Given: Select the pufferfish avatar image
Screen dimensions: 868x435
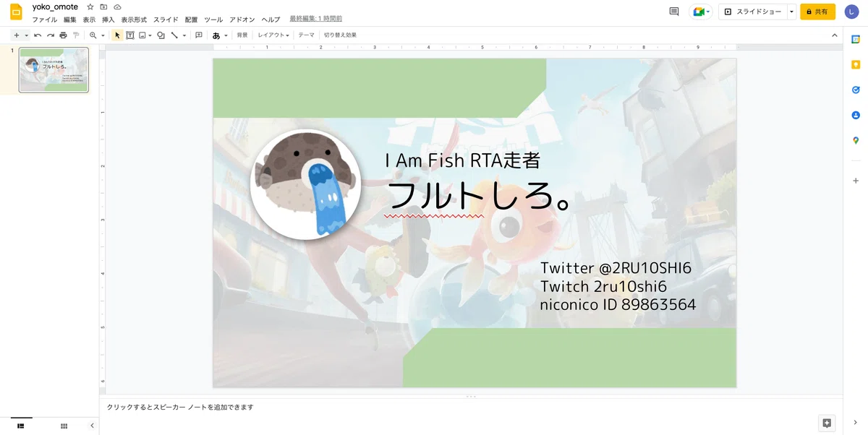Looking at the screenshot, I should [306, 184].
